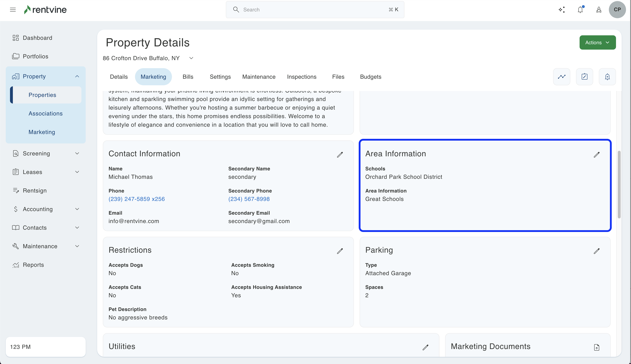Go to Associations in sidebar
Image resolution: width=631 pixels, height=364 pixels.
tap(46, 113)
